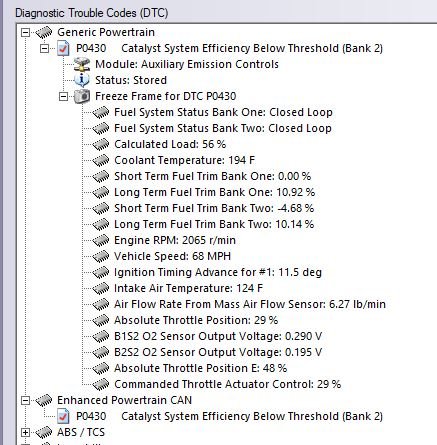Click the ABS / TCS chip icon

(x=44, y=432)
